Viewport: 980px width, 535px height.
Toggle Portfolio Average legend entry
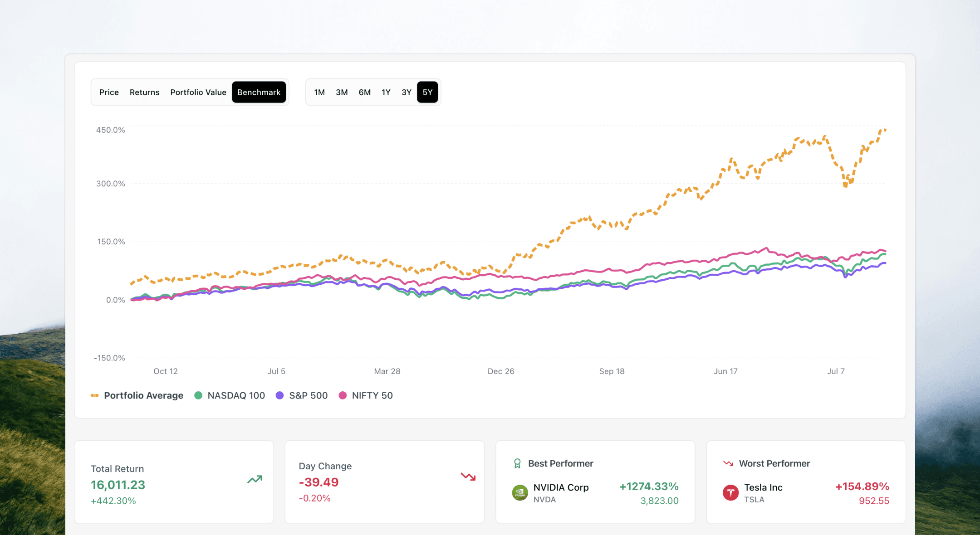point(137,395)
